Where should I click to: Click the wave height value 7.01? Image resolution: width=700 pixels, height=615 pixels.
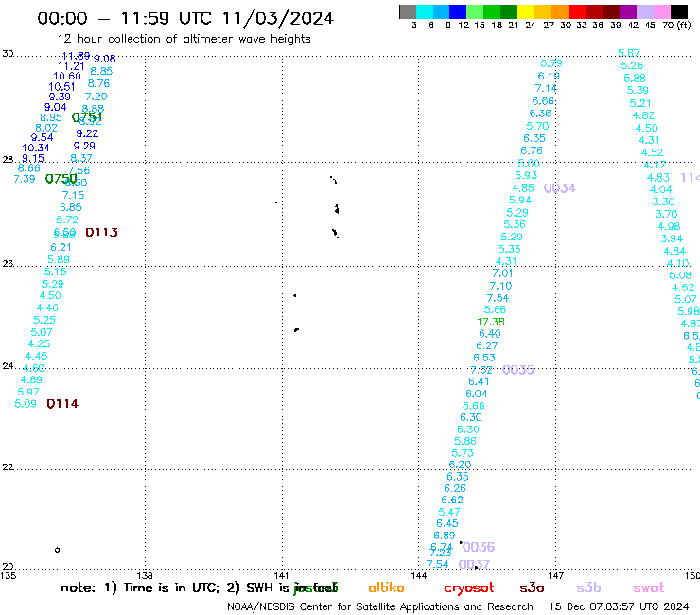[502, 272]
